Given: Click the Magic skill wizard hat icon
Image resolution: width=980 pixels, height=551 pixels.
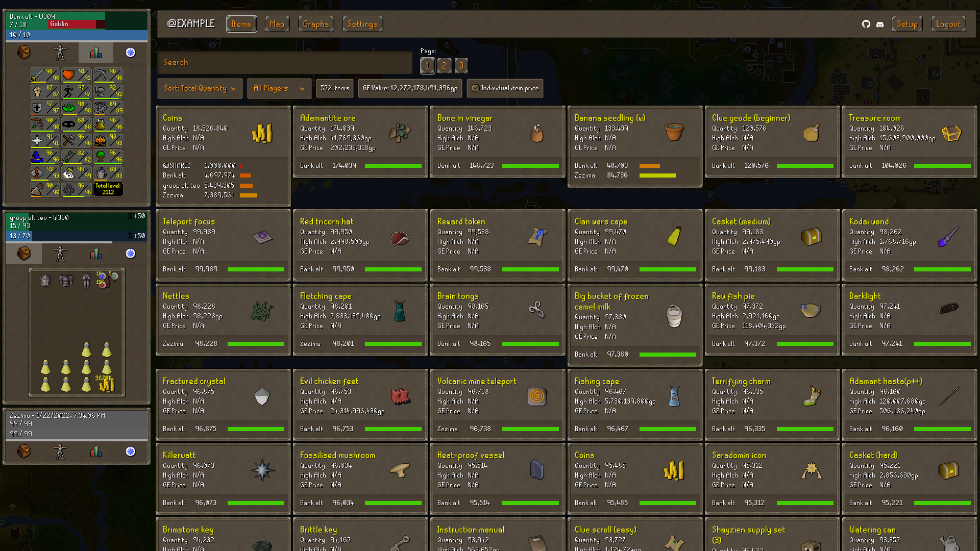Looking at the screenshot, I should [38, 156].
